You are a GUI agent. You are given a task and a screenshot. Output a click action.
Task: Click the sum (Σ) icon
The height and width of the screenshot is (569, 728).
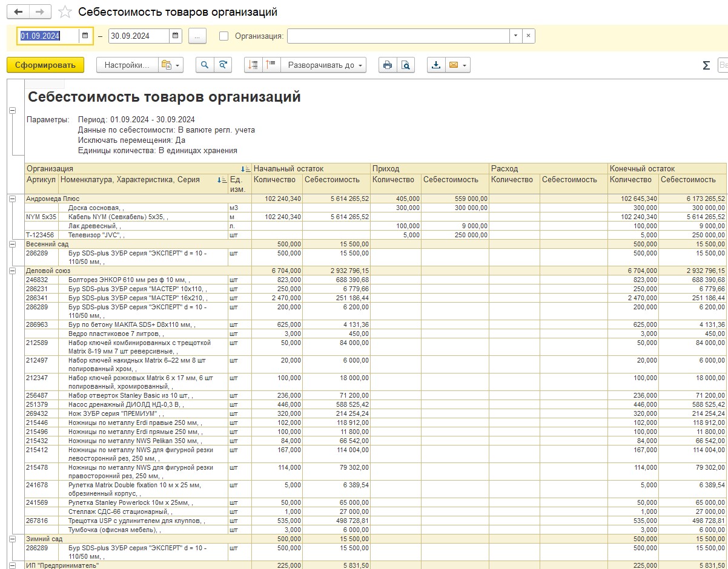click(x=706, y=65)
